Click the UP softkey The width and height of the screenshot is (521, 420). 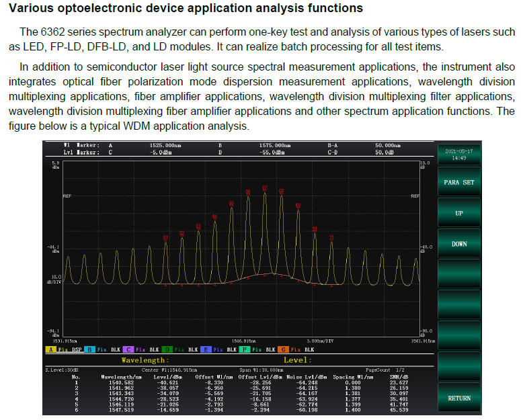[x=459, y=213]
